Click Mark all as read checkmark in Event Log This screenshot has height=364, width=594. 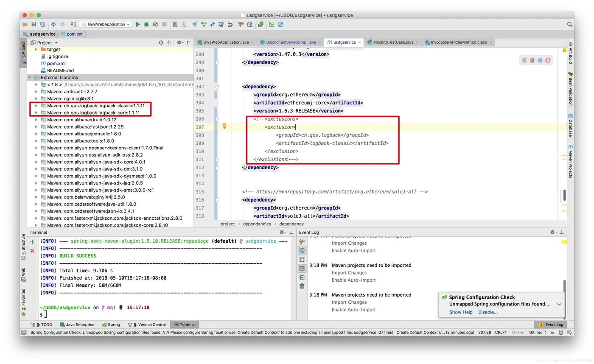(x=302, y=277)
